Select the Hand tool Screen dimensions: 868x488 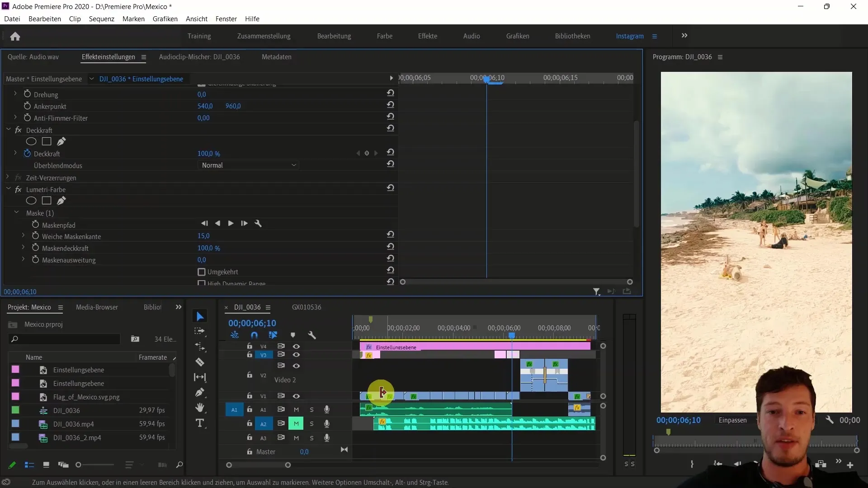click(200, 408)
